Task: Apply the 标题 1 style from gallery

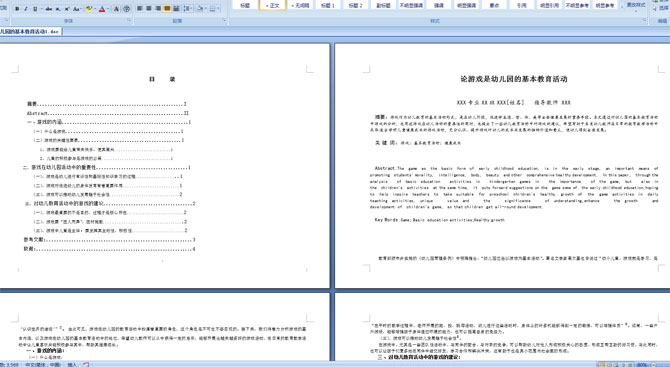Action: pyautogui.click(x=328, y=5)
